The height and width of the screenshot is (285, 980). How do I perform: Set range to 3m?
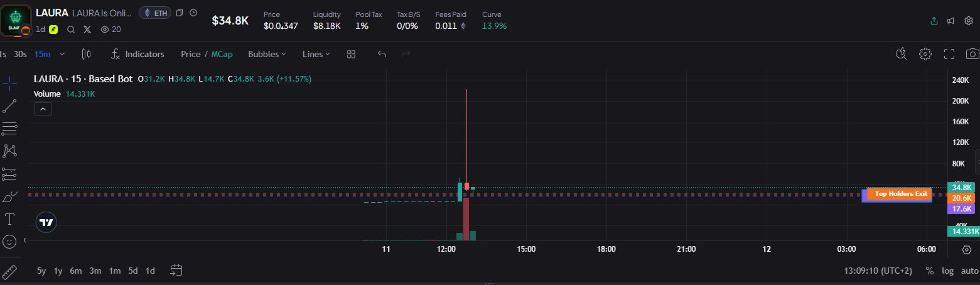95,271
